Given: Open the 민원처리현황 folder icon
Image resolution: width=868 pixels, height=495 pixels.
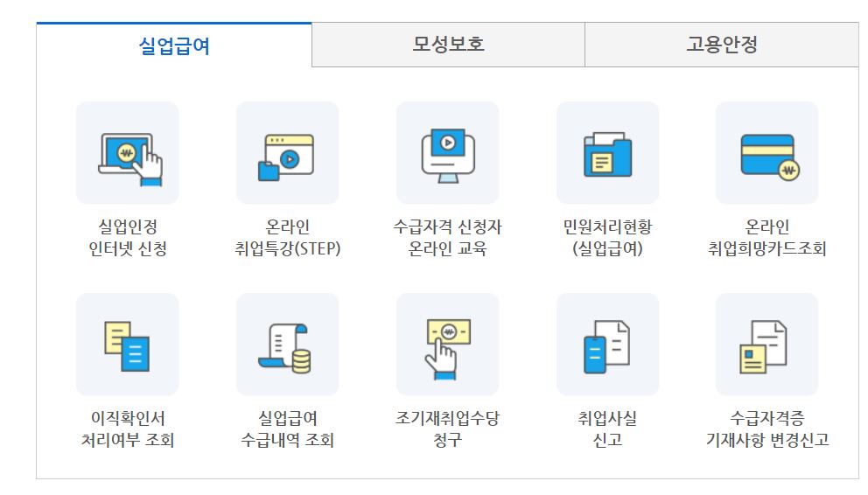Looking at the screenshot, I should [607, 153].
